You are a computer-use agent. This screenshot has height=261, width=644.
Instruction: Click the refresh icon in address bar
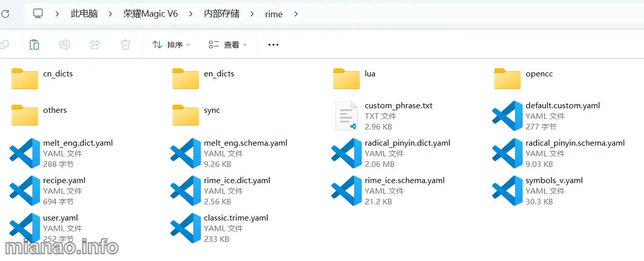(5, 14)
